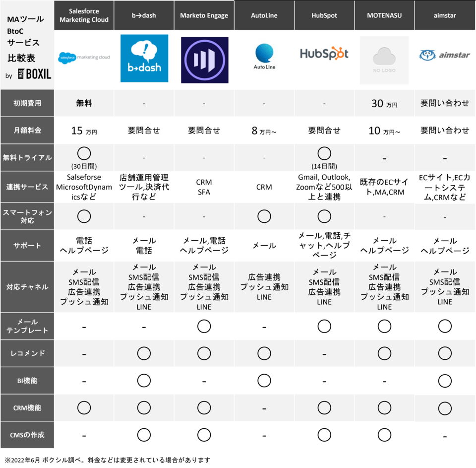Click Salesforce's 15万円 monthly price cell

tap(83, 130)
